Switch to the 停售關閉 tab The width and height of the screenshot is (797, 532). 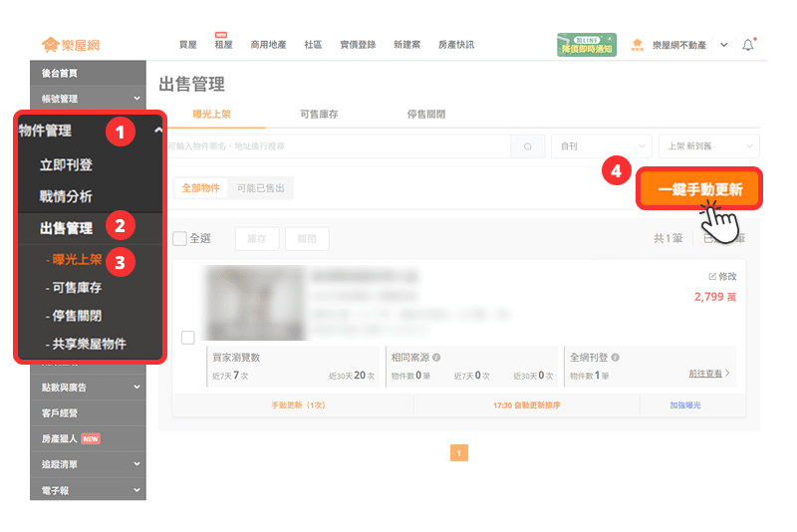coord(426,115)
